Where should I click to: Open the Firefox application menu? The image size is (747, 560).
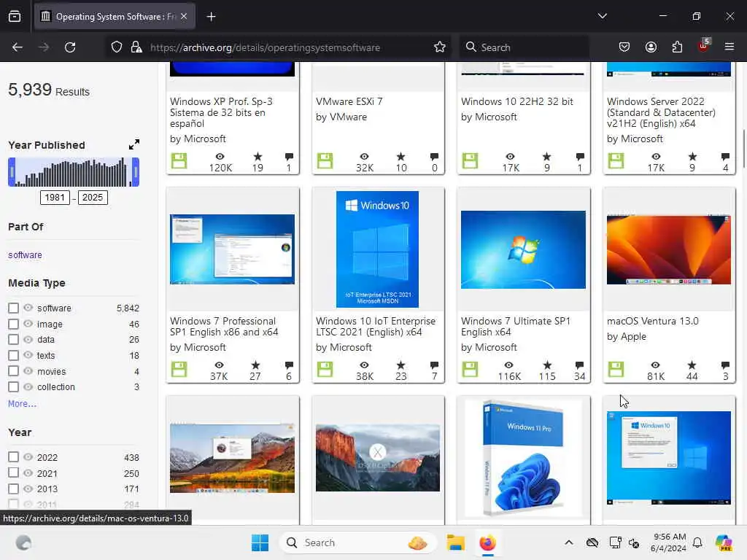pyautogui.click(x=729, y=47)
